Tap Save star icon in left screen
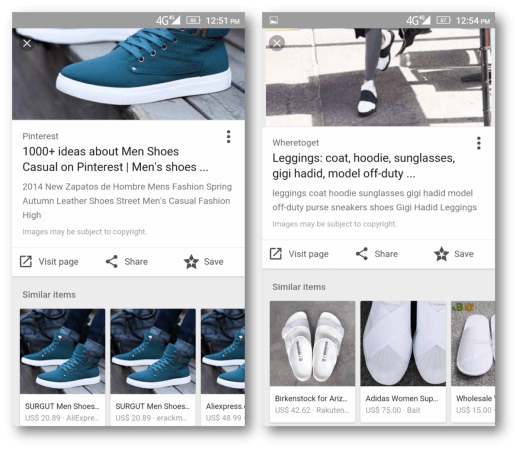The image size is (519, 450). [x=191, y=262]
